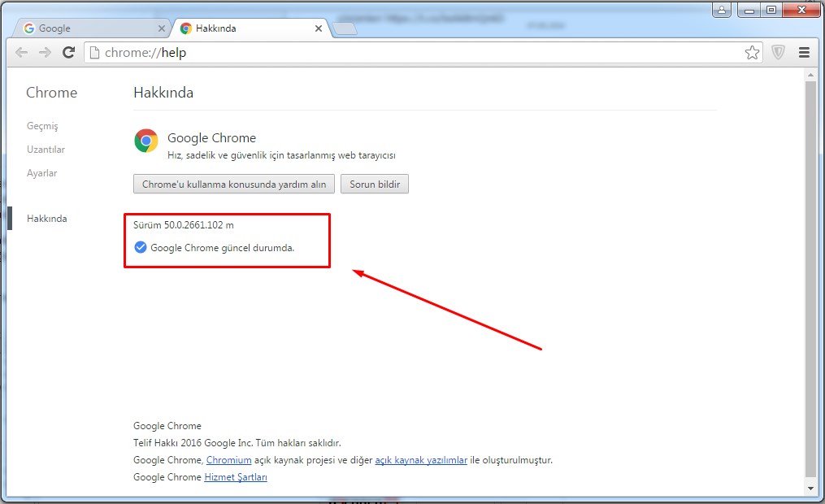
Task: Close the Hakkında tab
Action: 318,28
